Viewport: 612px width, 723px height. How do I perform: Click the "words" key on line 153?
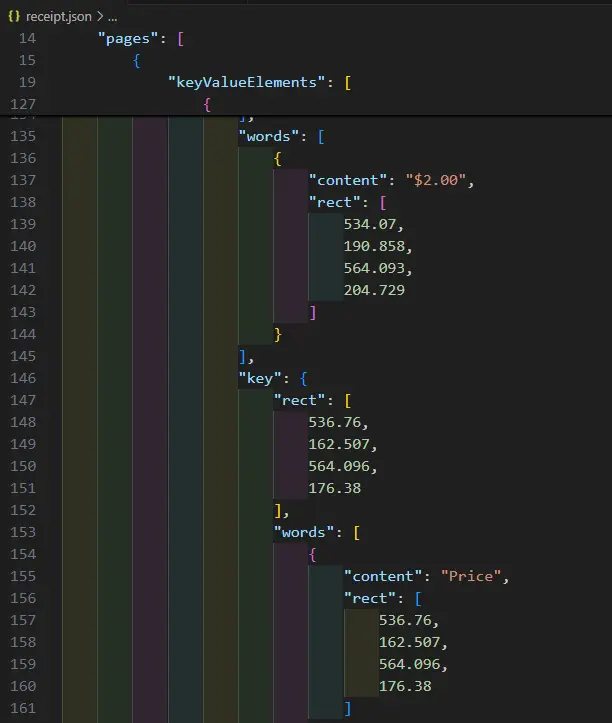point(303,533)
